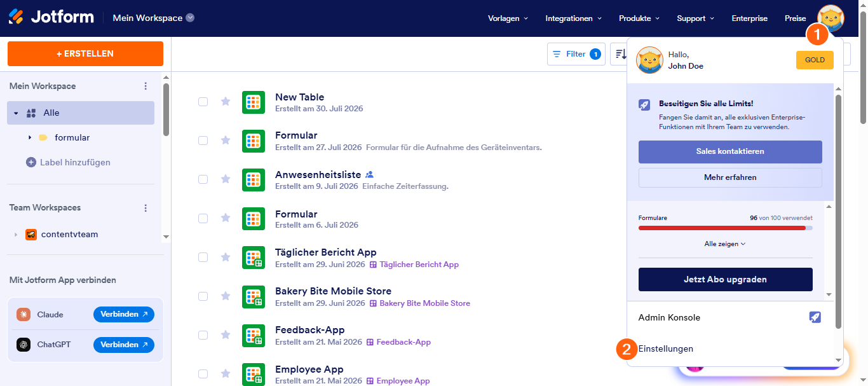Star the New Table entry
This screenshot has height=386, width=868.
coord(225,102)
